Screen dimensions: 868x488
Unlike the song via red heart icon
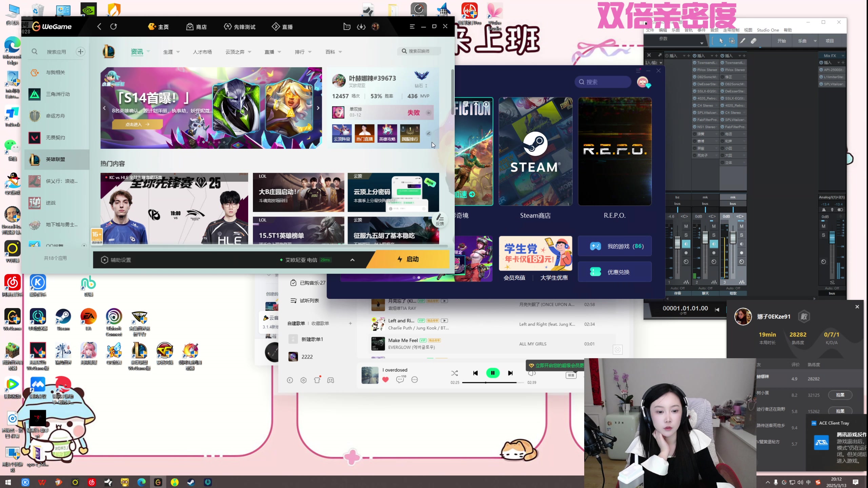tap(386, 380)
